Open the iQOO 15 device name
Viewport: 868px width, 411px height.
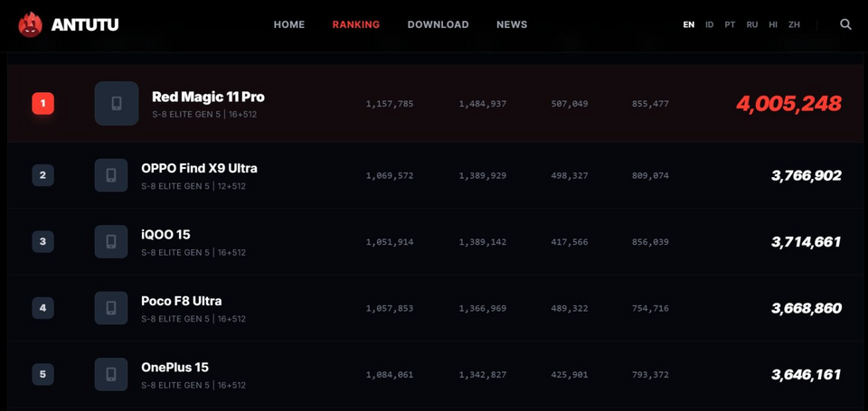[x=165, y=235]
